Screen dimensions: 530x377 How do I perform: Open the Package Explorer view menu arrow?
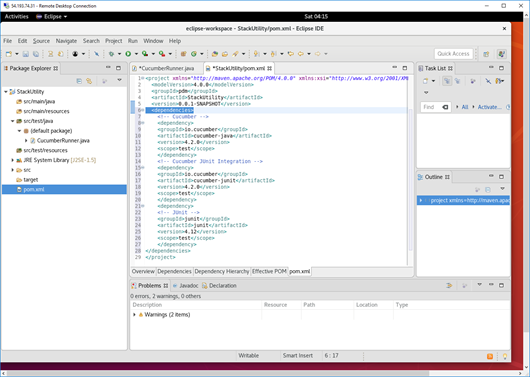pyautogui.click(x=119, y=80)
